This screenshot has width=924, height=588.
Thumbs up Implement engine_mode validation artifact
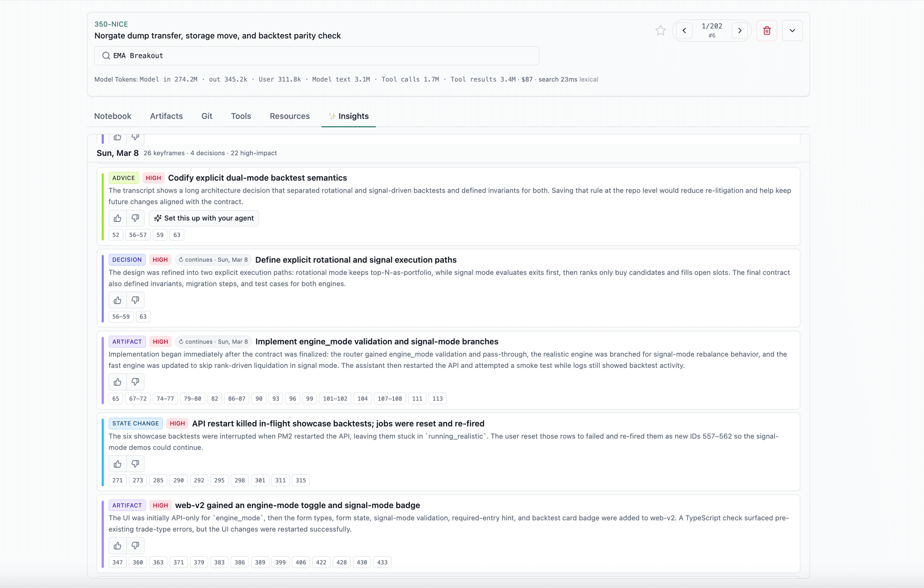point(117,382)
